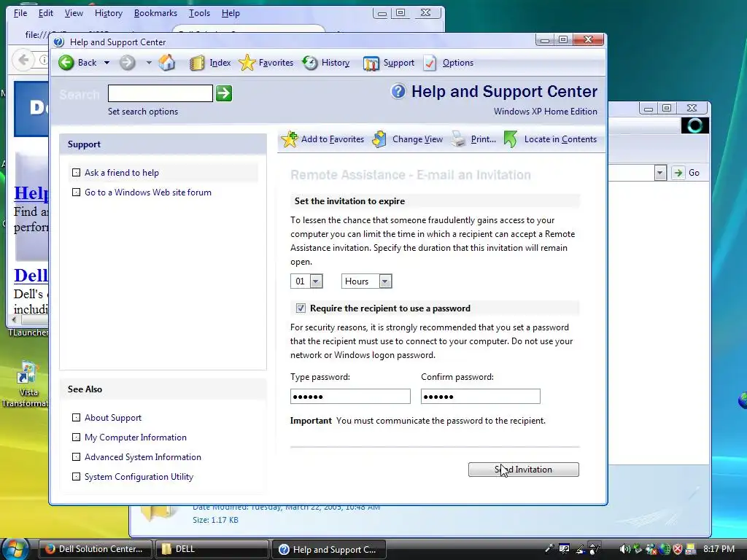Open the address dropdown in the rear window
The image size is (747, 560).
pyautogui.click(x=659, y=172)
